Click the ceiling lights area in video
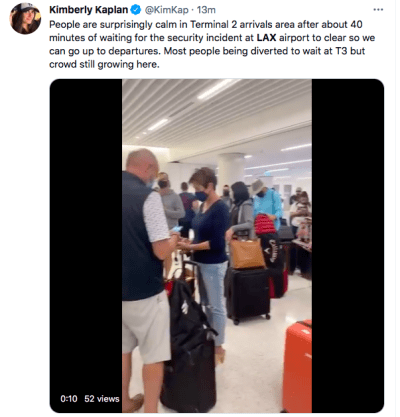Screen dimensions: 400x417 (x=217, y=108)
